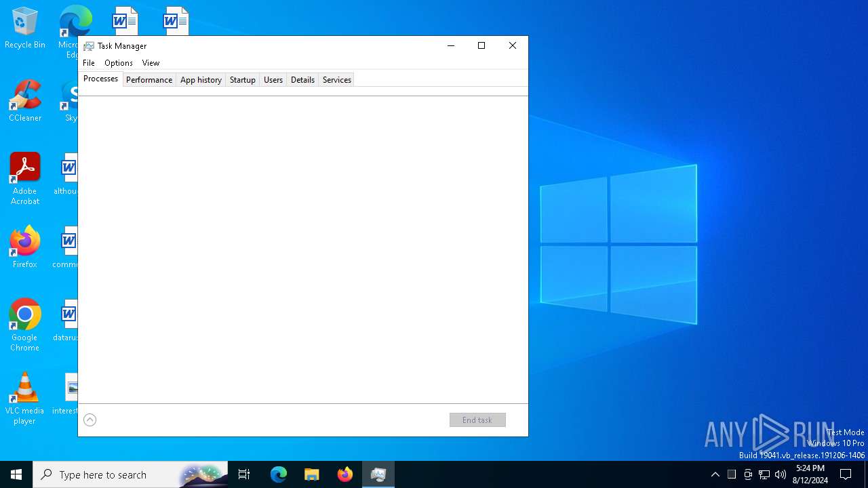The width and height of the screenshot is (868, 488).
Task: Open the Action Center notifications icon
Action: click(846, 474)
